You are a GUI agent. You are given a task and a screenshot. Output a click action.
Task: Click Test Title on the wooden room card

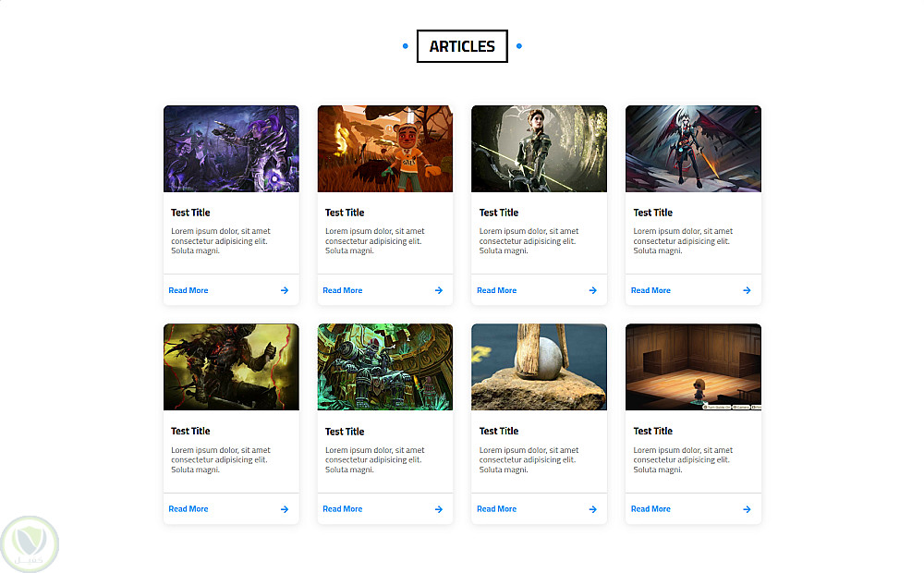click(653, 432)
